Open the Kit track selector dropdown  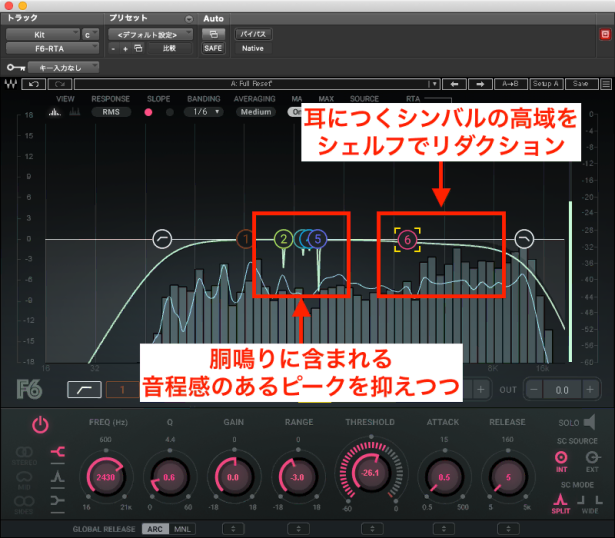pos(42,35)
